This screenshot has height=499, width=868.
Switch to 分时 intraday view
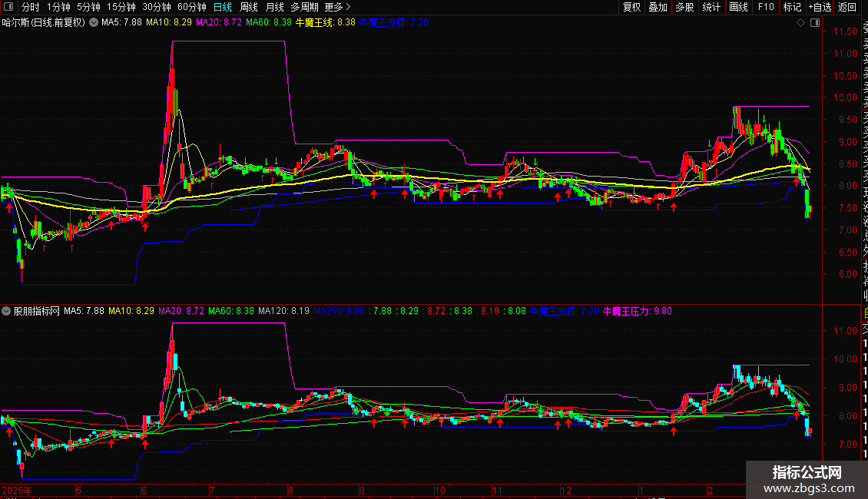[x=30, y=7]
